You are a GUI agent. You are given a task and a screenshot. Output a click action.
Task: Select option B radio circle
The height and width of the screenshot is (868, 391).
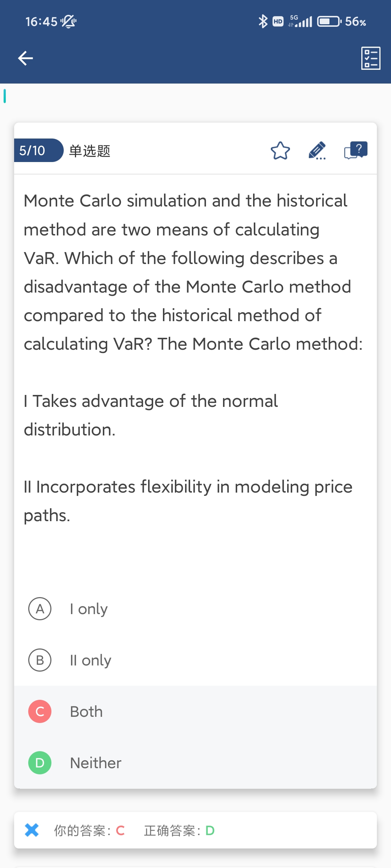pos(40,660)
